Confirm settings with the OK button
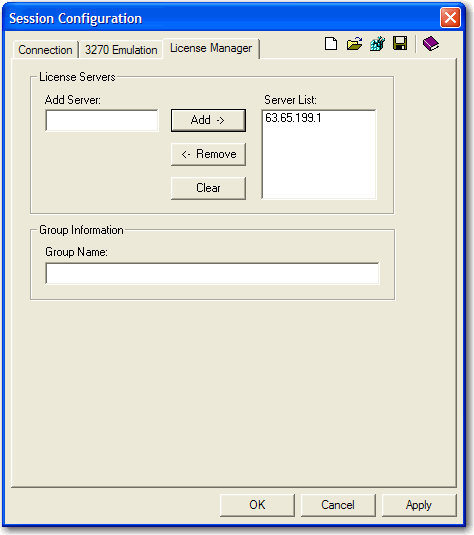The height and width of the screenshot is (535, 474). coord(257,505)
